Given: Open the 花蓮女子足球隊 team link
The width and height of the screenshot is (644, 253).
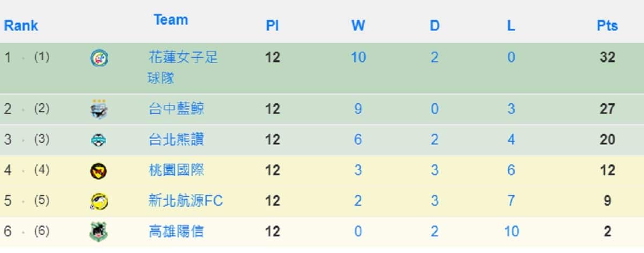Looking at the screenshot, I should (183, 68).
